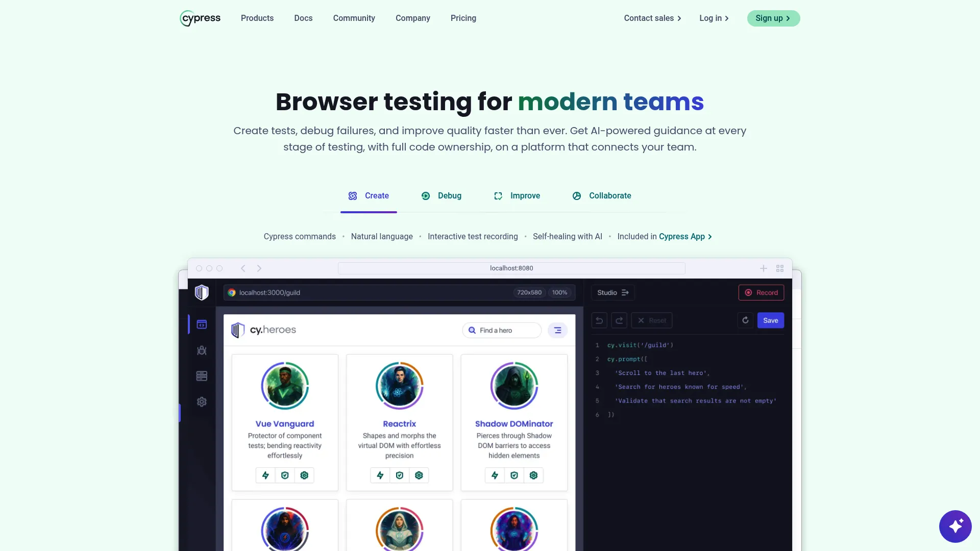Click the Vue Vanguard hero avatar

click(x=285, y=386)
